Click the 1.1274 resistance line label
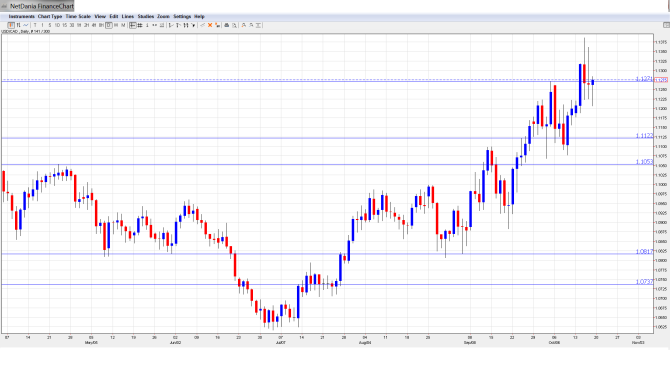 [644, 79]
